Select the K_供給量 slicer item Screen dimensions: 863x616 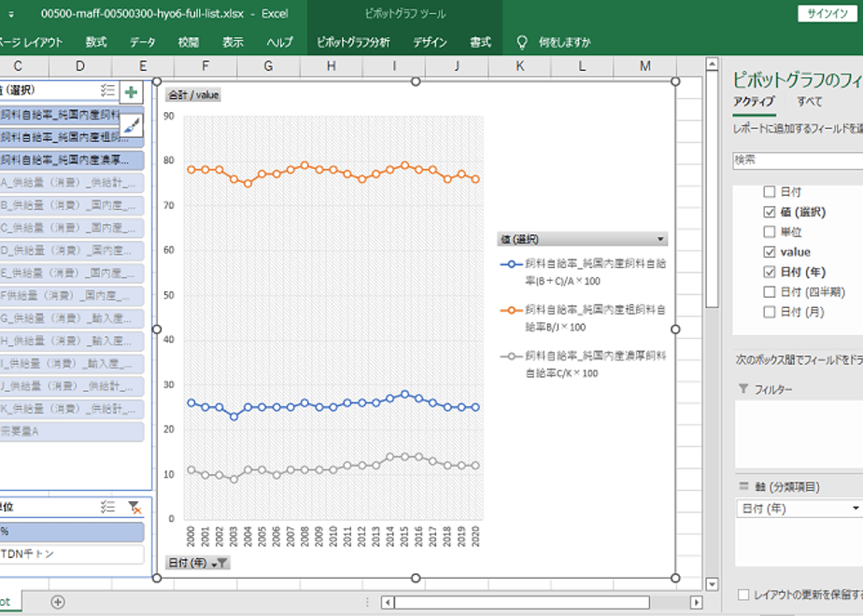(x=72, y=409)
